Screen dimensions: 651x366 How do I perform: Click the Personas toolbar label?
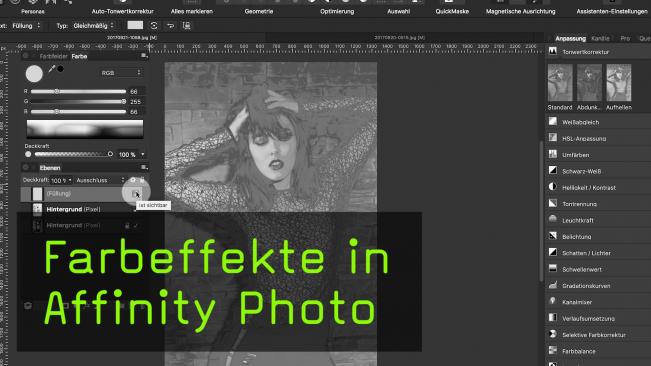pos(33,11)
